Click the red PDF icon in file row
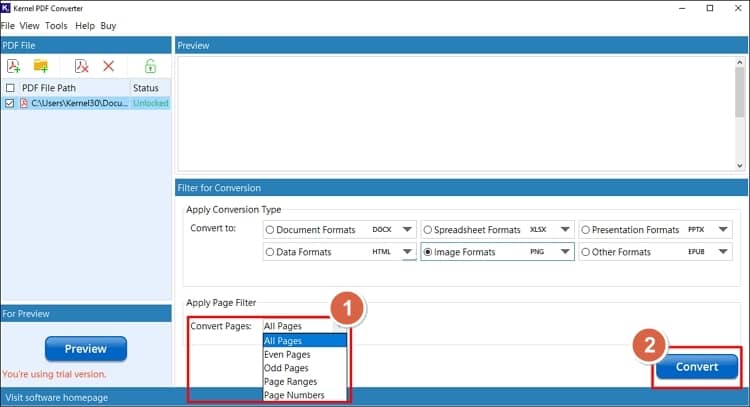The image size is (750, 407). 24,103
